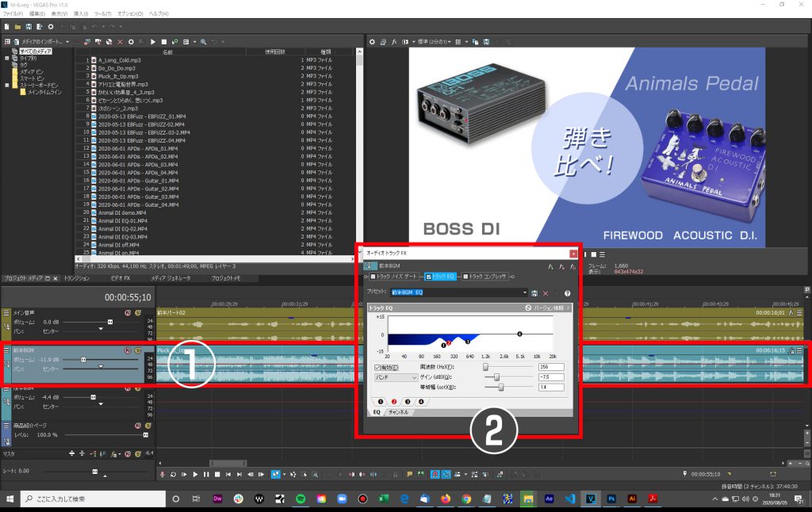Enable the トラック コンプレッサ checkbox

click(465, 277)
